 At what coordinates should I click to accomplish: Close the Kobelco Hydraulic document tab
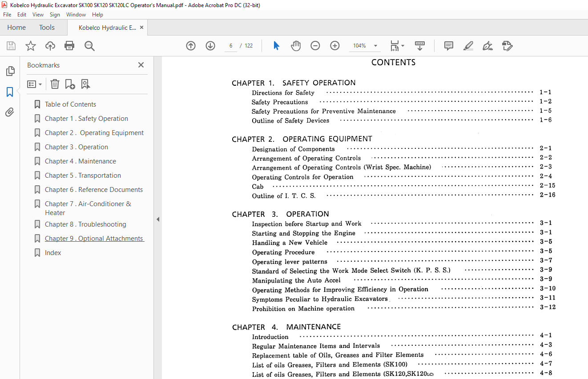[141, 28]
